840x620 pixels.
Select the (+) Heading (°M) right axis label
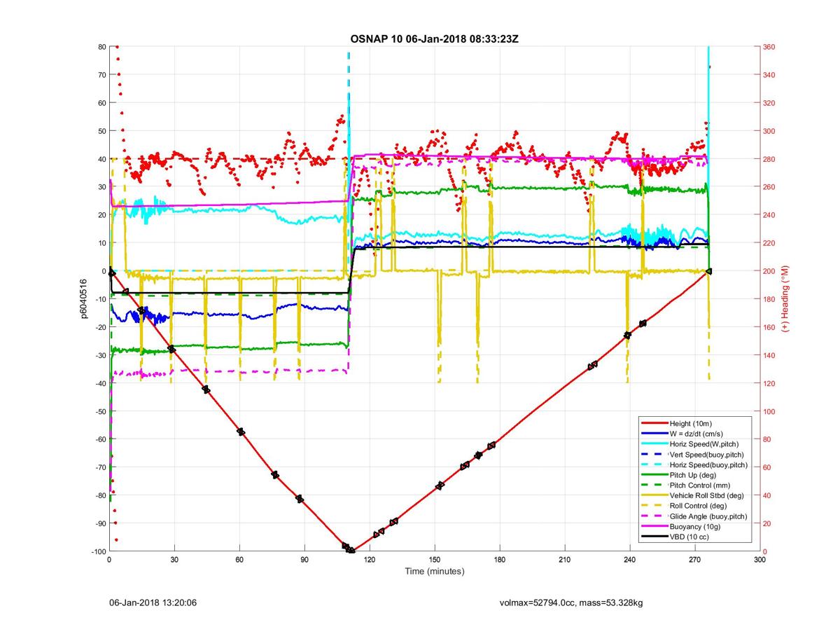point(785,298)
